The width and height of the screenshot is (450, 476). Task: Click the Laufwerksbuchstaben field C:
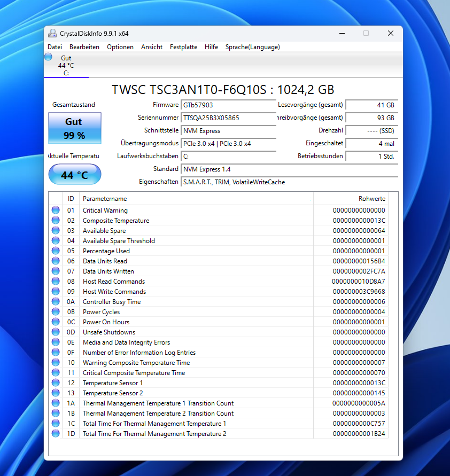[228, 157]
